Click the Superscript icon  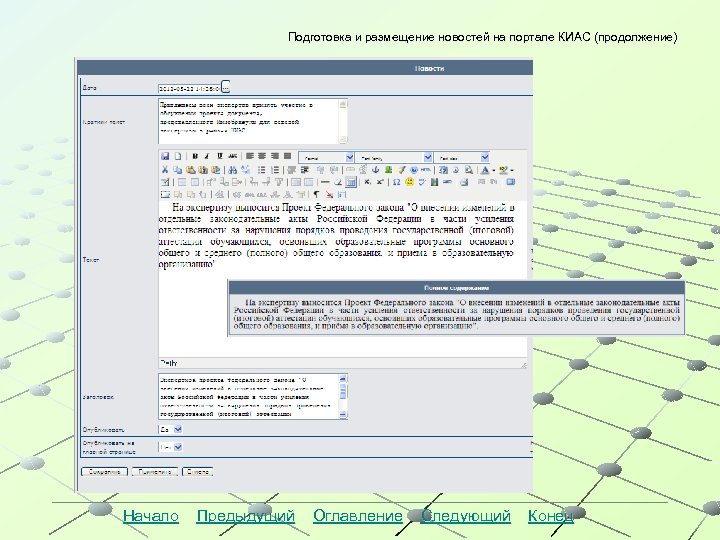point(380,182)
